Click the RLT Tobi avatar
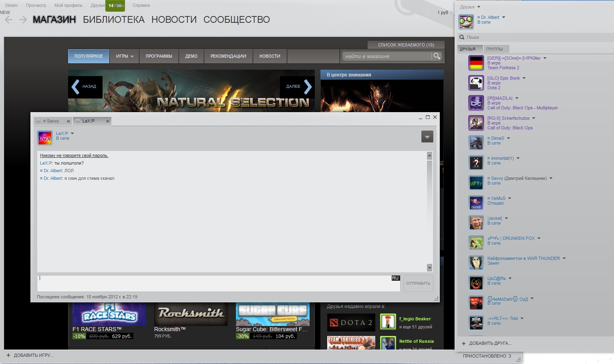This screenshot has width=614, height=364. (x=476, y=323)
